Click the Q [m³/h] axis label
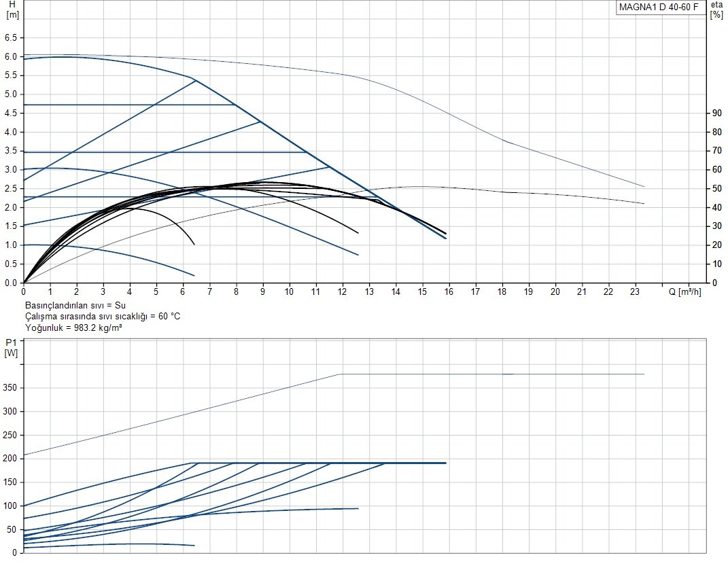 pos(684,291)
